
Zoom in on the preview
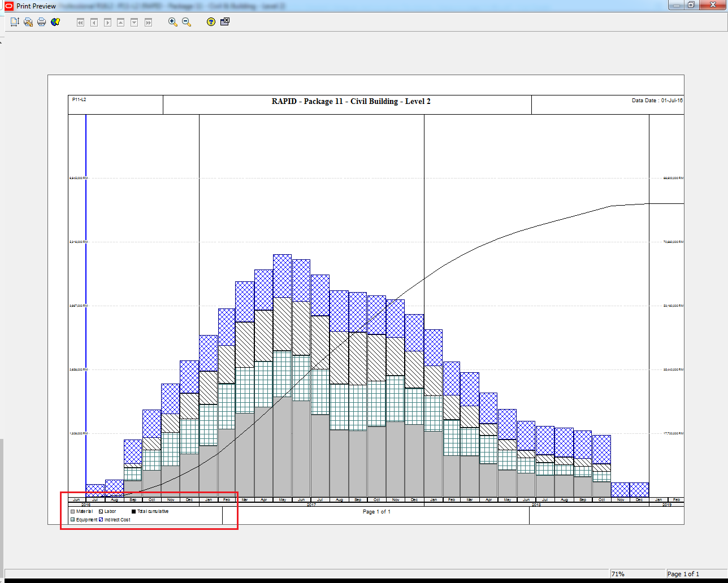pyautogui.click(x=173, y=22)
